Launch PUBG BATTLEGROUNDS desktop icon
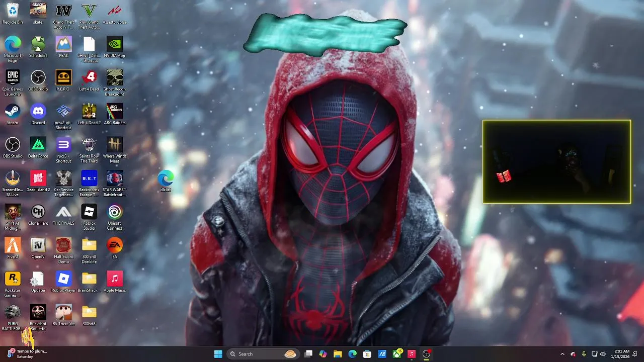Viewport: 644px width, 362px height. click(13, 318)
